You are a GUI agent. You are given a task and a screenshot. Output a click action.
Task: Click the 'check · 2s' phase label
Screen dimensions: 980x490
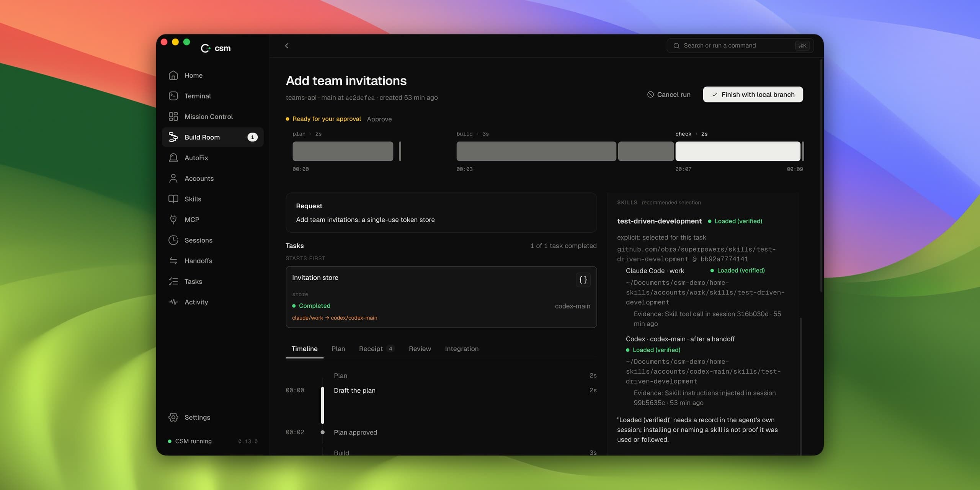(x=691, y=134)
